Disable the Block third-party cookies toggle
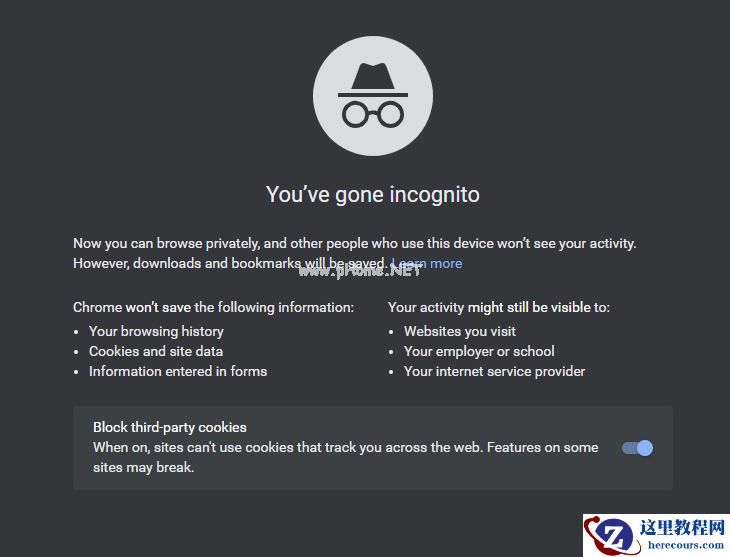Screen dimensions: 730x557 pos(637,448)
